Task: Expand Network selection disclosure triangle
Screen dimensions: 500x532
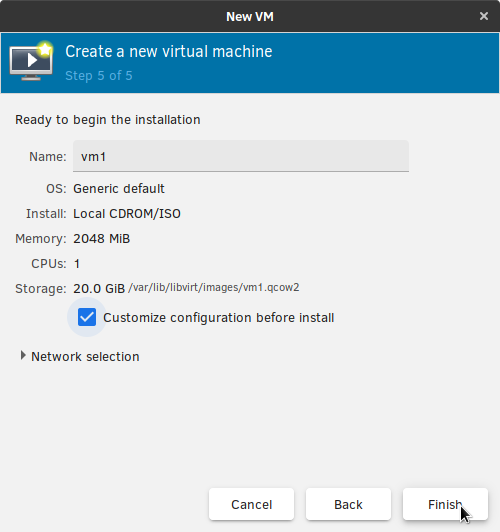Action: pyautogui.click(x=23, y=356)
